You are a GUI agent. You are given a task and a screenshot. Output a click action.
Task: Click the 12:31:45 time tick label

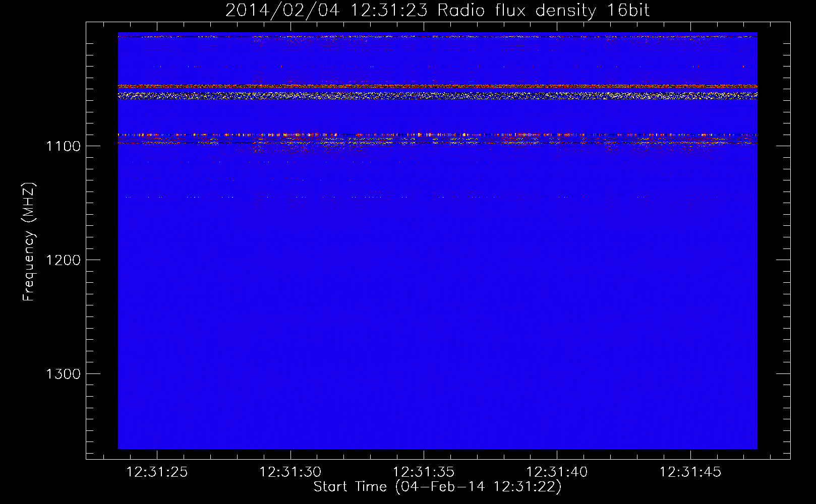(690, 472)
